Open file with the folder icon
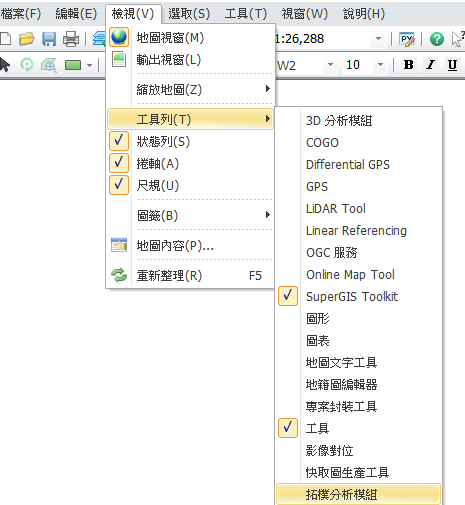This screenshot has height=505, width=465. [x=27, y=39]
